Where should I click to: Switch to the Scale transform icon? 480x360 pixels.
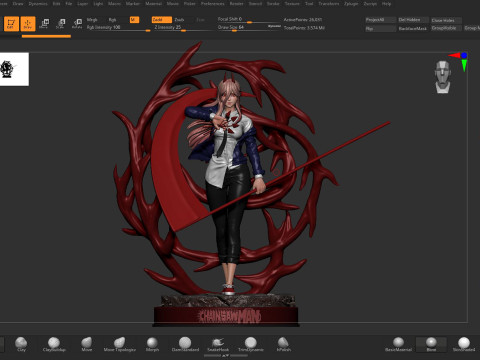point(60,23)
